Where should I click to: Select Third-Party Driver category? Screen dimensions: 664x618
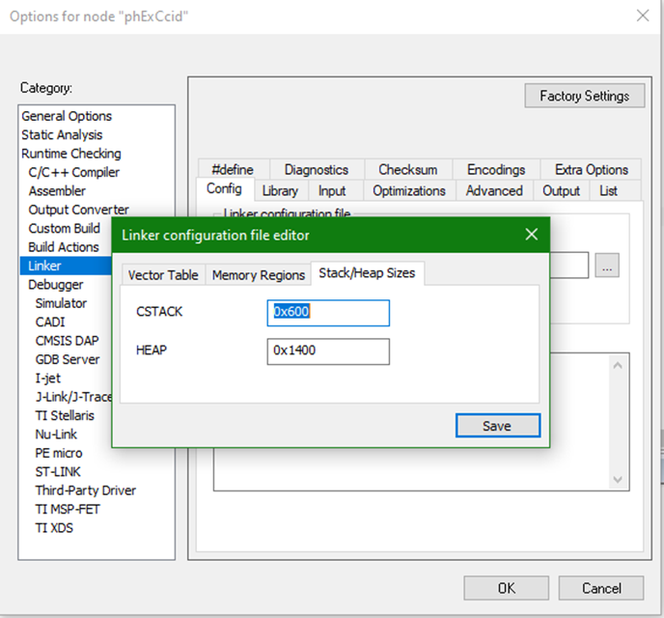point(86,491)
